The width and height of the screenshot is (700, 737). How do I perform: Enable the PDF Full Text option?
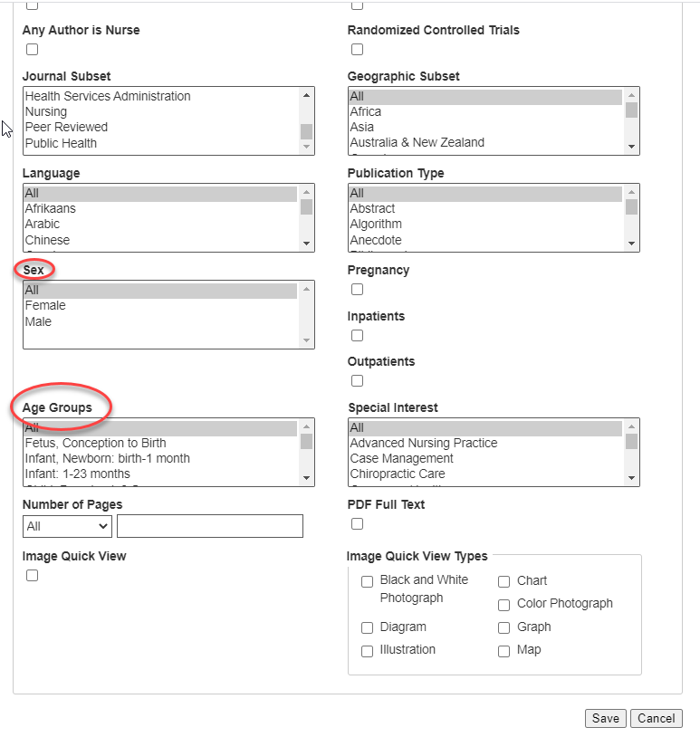[358, 524]
